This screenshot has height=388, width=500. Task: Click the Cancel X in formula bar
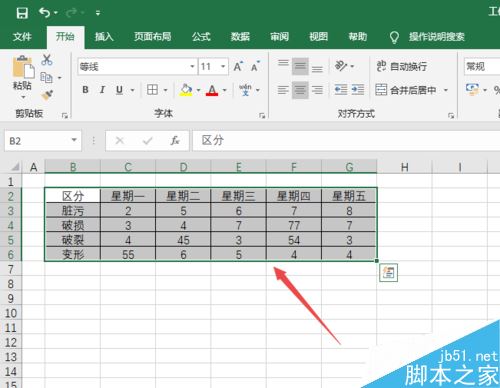click(x=120, y=141)
